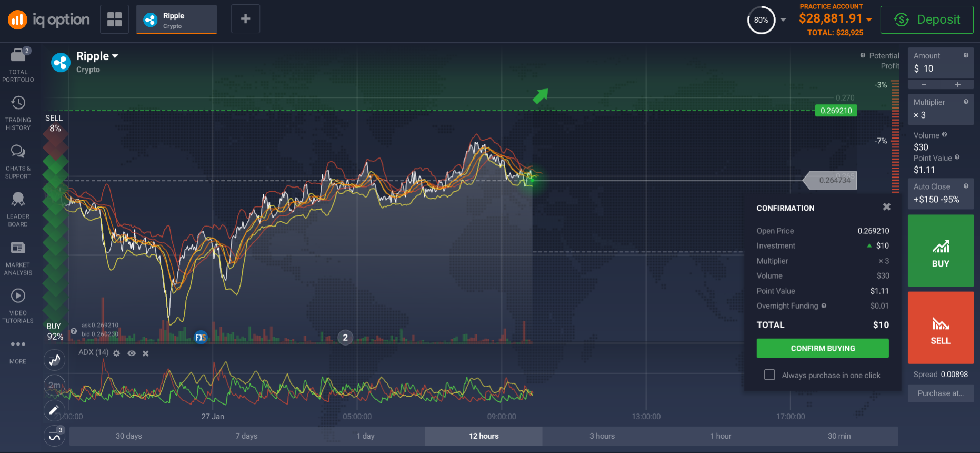Click ask/bid help question icon
Screen dimensions: 980x453
click(x=74, y=331)
